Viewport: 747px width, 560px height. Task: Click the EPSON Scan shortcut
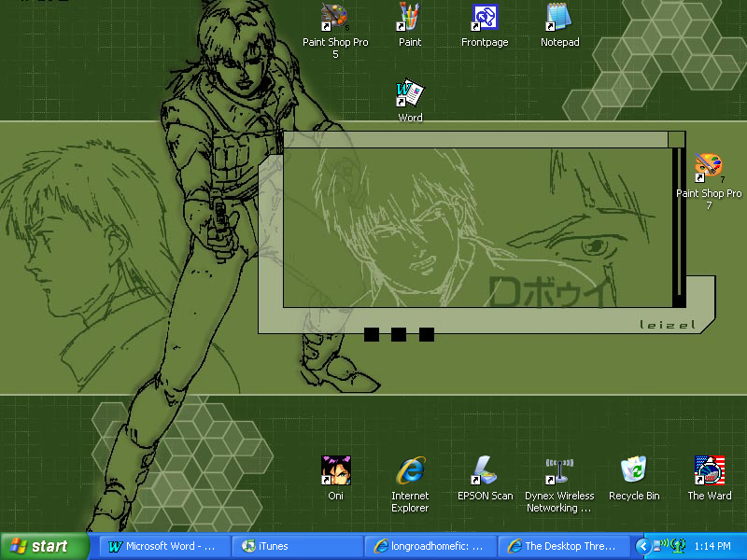[485, 478]
